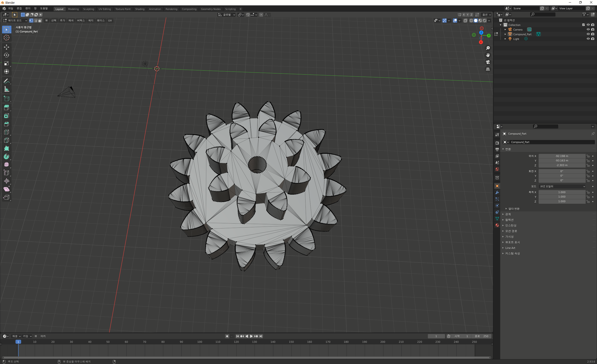Pick the Loop Cut tool
This screenshot has width=597, height=364.
[x=7, y=132]
